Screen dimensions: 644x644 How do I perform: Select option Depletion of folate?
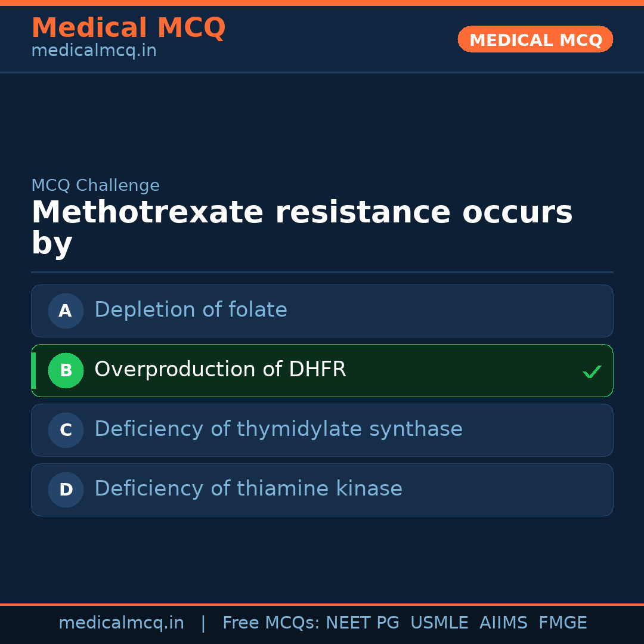[191, 310]
